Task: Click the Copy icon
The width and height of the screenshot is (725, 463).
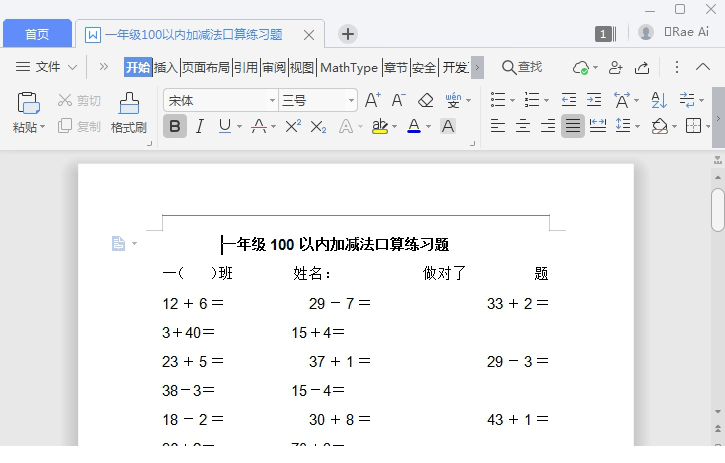Action: pyautogui.click(x=65, y=126)
